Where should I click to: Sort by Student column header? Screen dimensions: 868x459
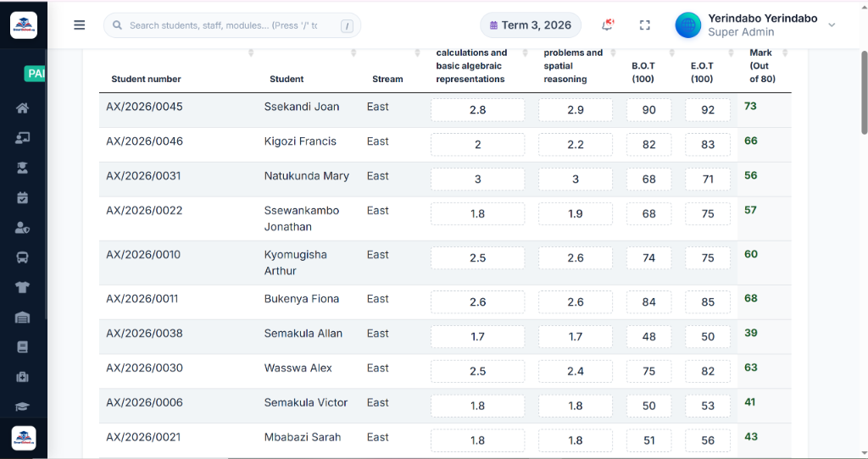(287, 79)
